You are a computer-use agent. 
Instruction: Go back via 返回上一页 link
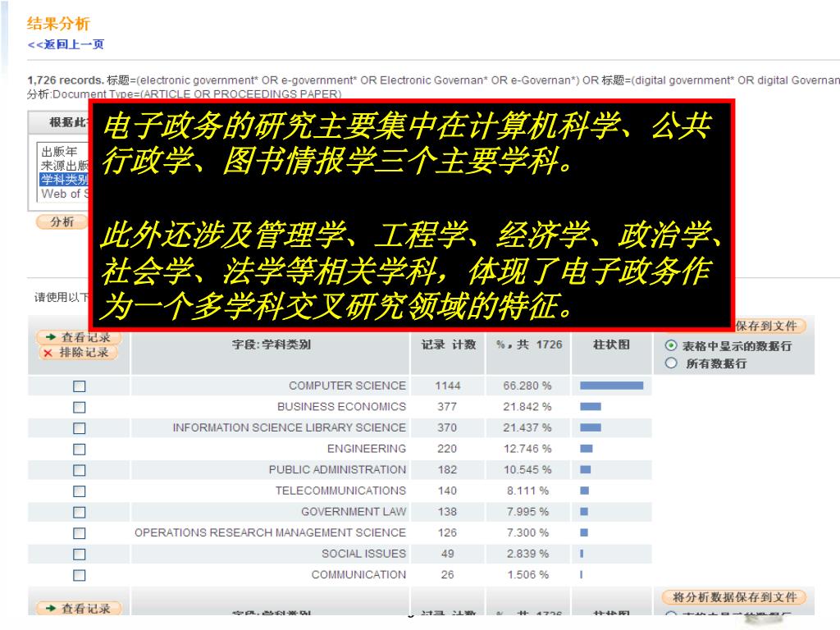point(66,44)
